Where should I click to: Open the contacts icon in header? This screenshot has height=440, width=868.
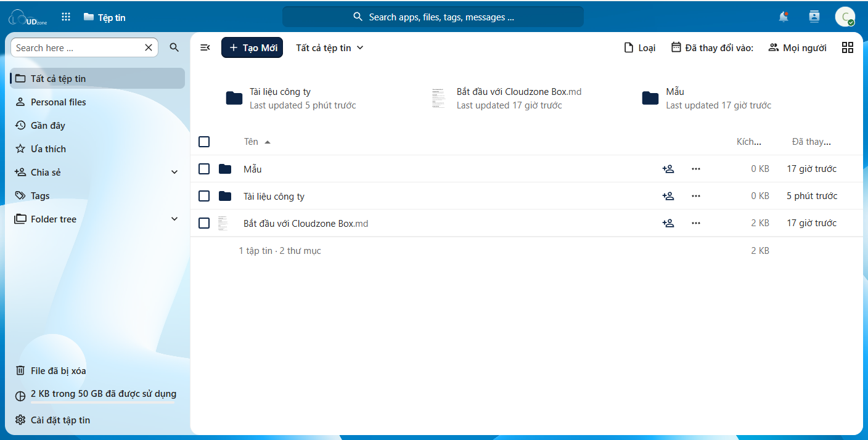[814, 17]
